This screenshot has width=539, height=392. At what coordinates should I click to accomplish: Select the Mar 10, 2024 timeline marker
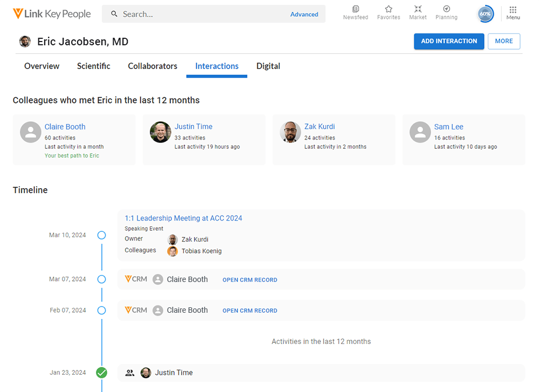(x=101, y=235)
